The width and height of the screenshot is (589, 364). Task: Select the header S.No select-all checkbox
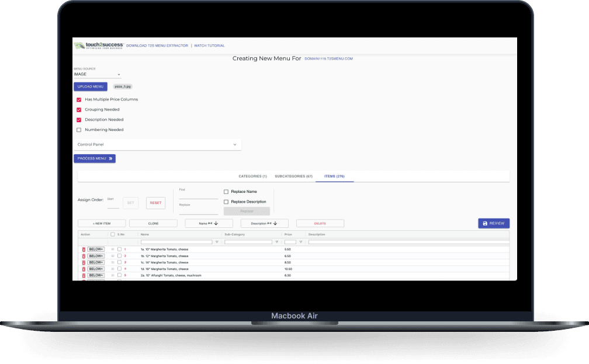coord(113,234)
